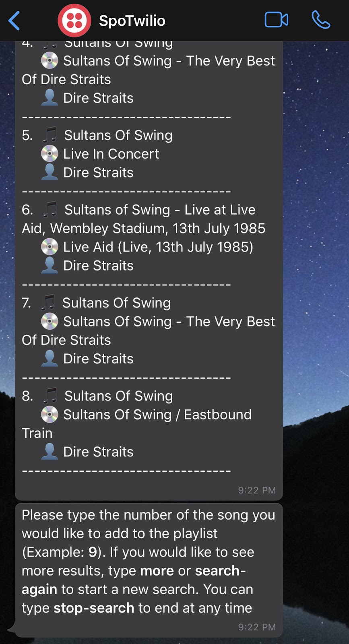Tap the disc emoji beside Eastbound Train album
Viewport: 349px width, 644px height.
[50, 414]
